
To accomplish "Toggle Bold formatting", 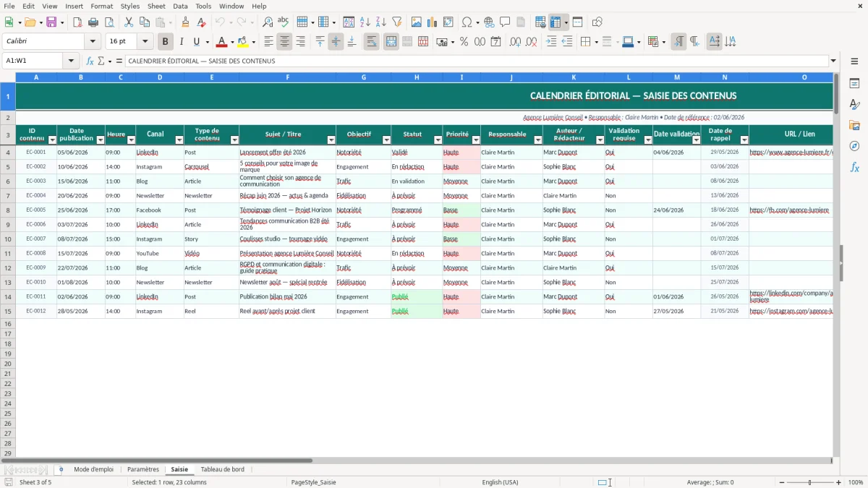I will [166, 42].
